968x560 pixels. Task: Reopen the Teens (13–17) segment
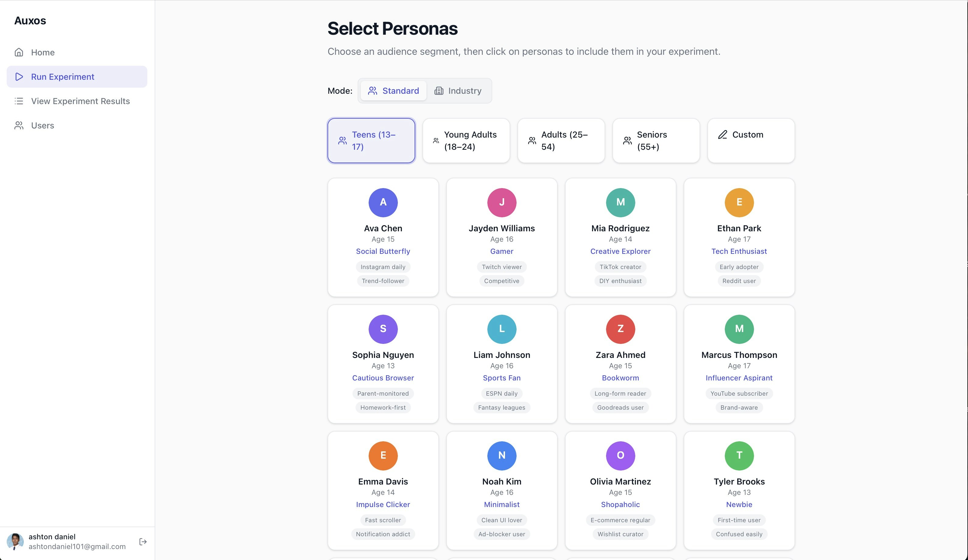click(371, 141)
